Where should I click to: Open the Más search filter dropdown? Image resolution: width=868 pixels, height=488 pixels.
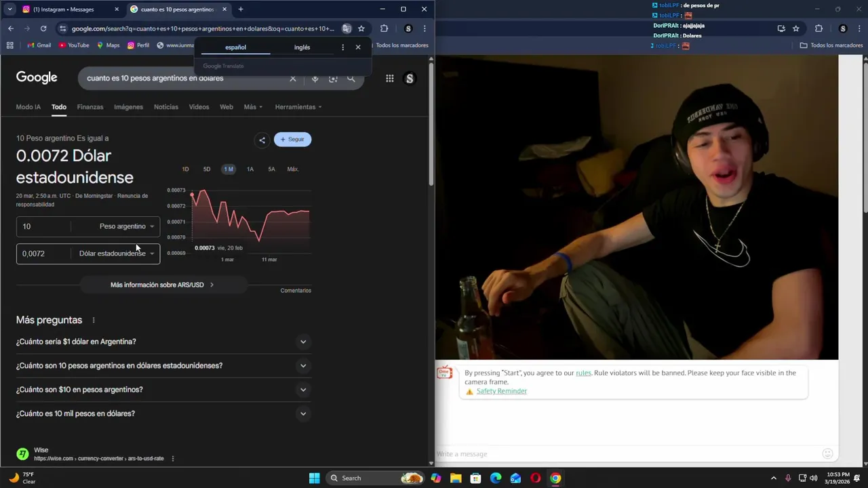pyautogui.click(x=253, y=107)
